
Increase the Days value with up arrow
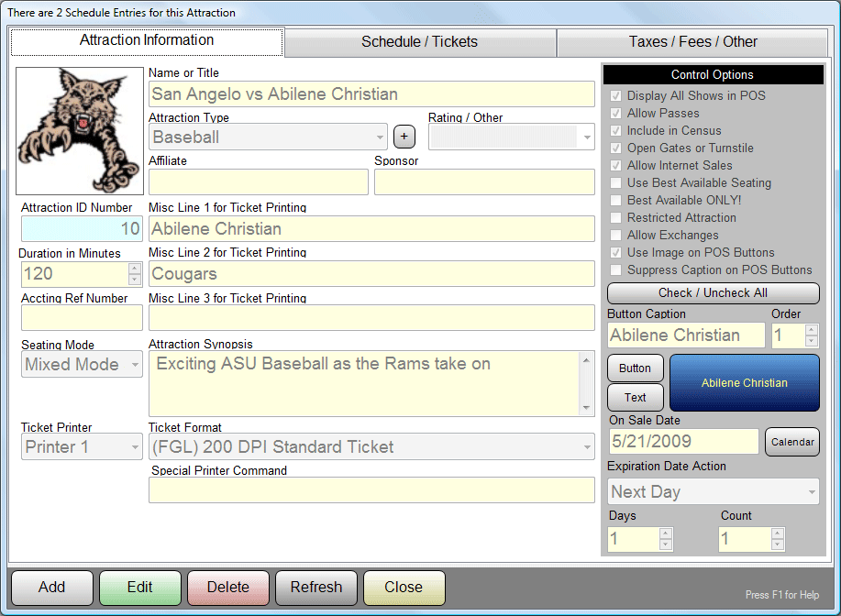665,533
